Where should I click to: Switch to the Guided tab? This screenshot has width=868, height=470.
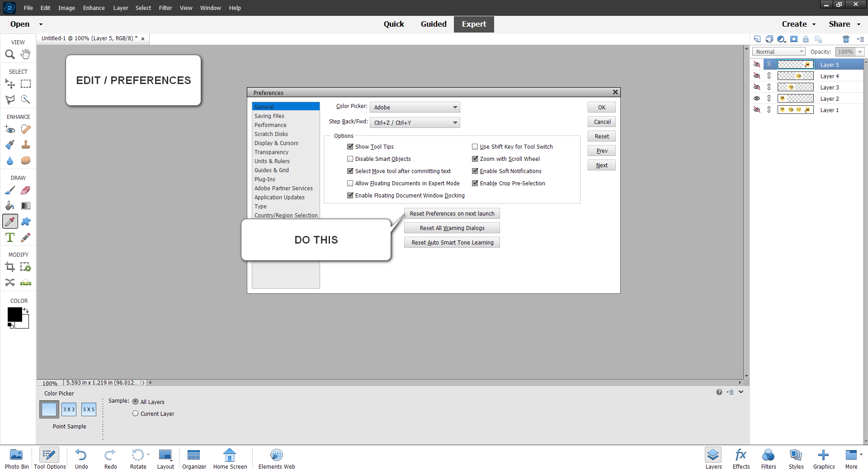(x=434, y=24)
